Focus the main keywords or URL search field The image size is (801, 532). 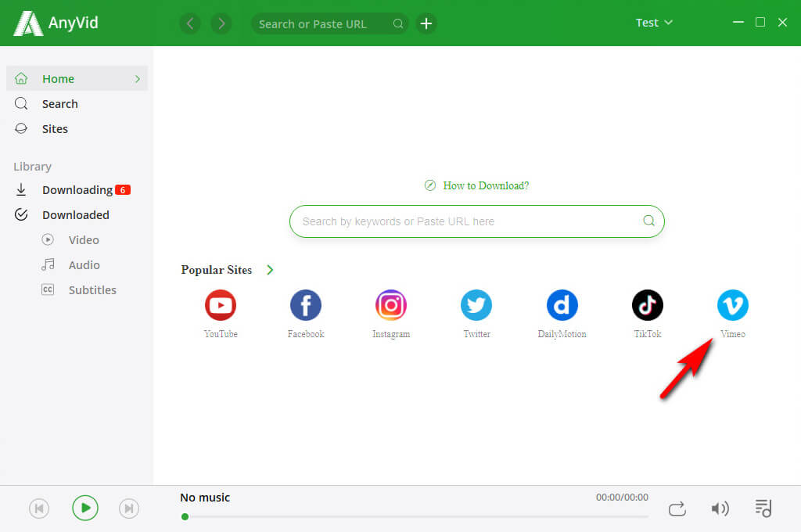476,221
